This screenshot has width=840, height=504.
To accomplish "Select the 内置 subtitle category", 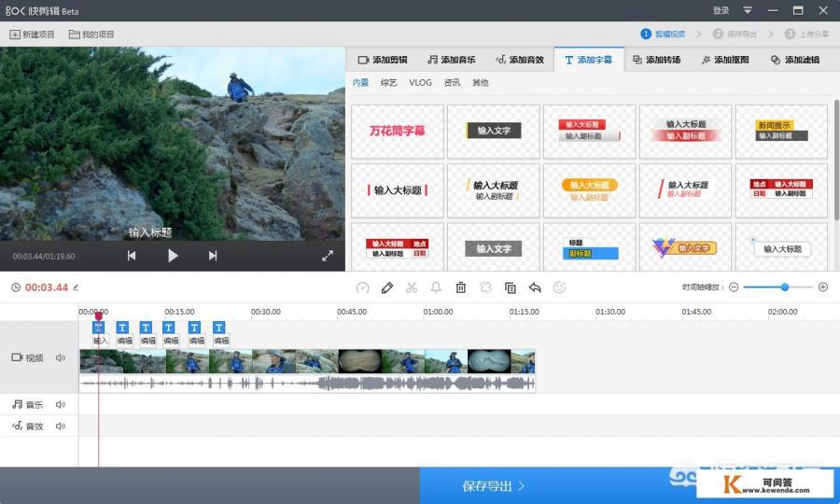I will click(360, 82).
